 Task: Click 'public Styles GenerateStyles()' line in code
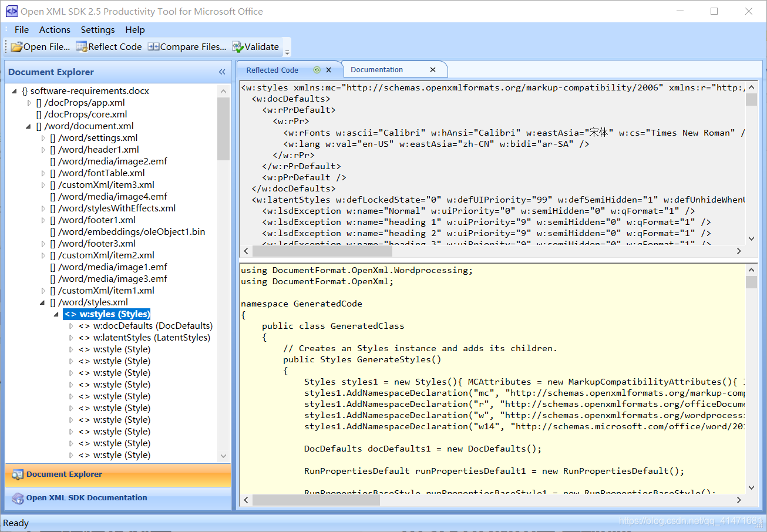(362, 359)
